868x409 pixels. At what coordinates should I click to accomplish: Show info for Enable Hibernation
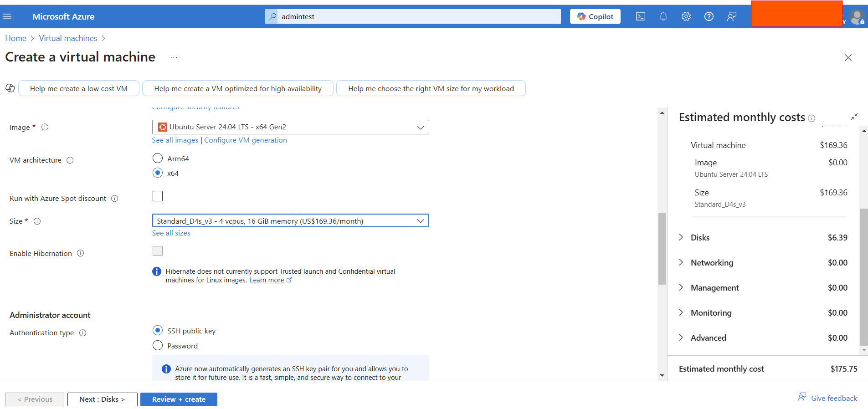pos(81,253)
